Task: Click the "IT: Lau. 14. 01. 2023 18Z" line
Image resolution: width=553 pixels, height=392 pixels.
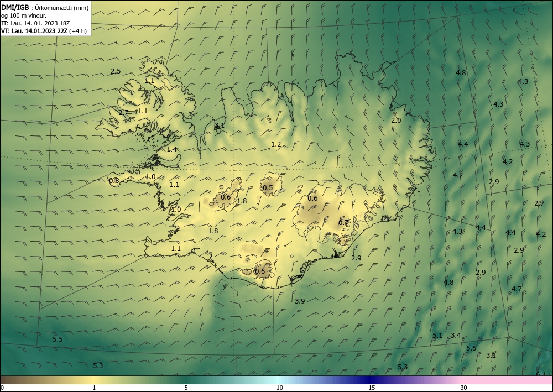Action: [35, 23]
